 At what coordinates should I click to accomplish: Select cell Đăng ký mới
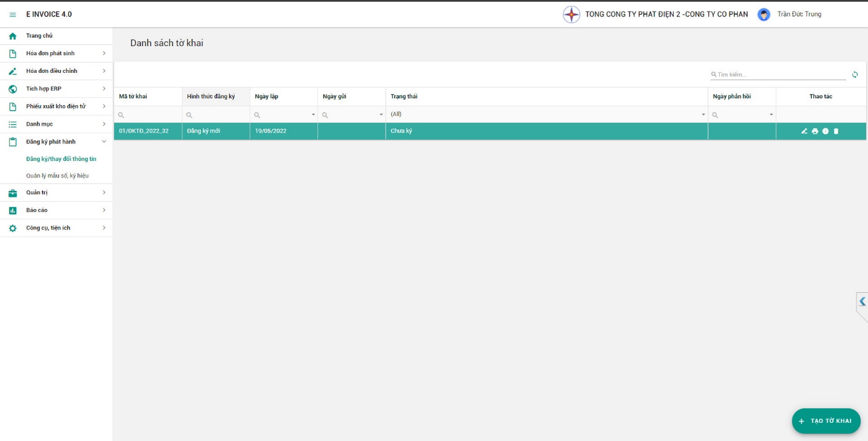pos(216,131)
